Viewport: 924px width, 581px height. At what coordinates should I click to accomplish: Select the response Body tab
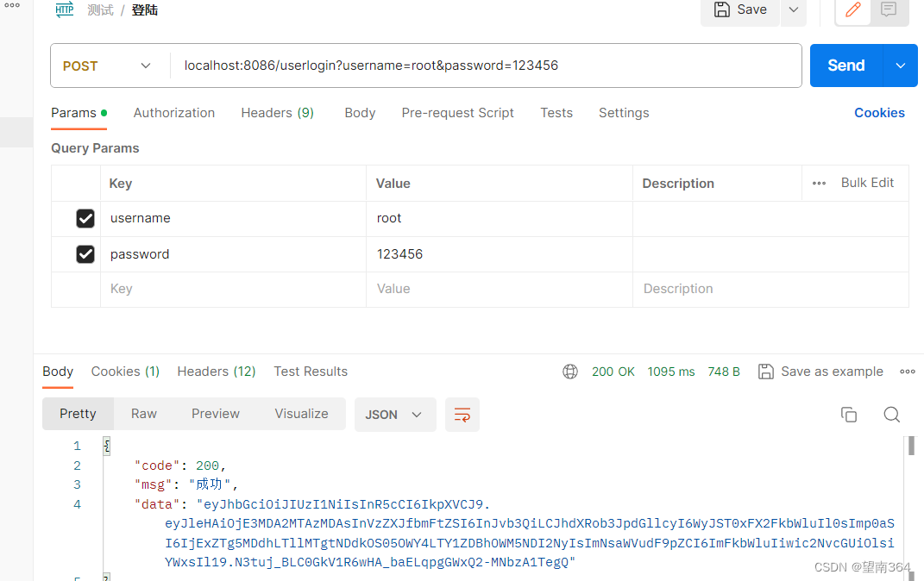pyautogui.click(x=58, y=372)
